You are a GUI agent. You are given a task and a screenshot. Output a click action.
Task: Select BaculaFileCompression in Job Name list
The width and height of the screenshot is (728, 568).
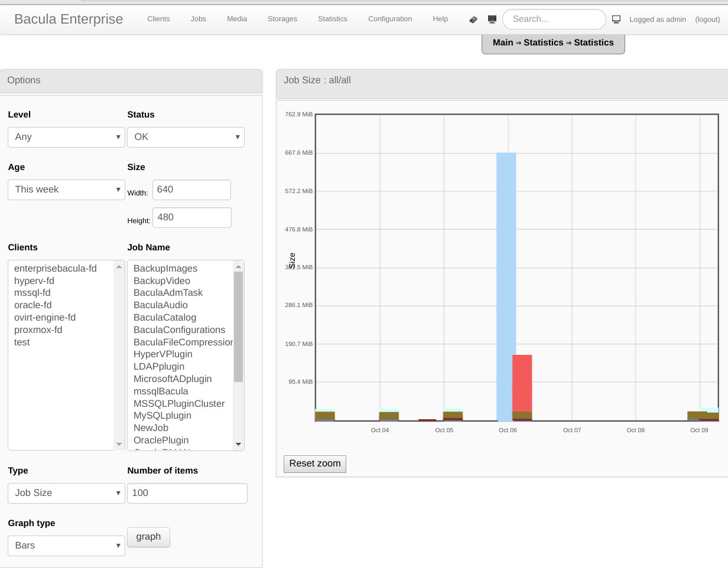coord(180,342)
